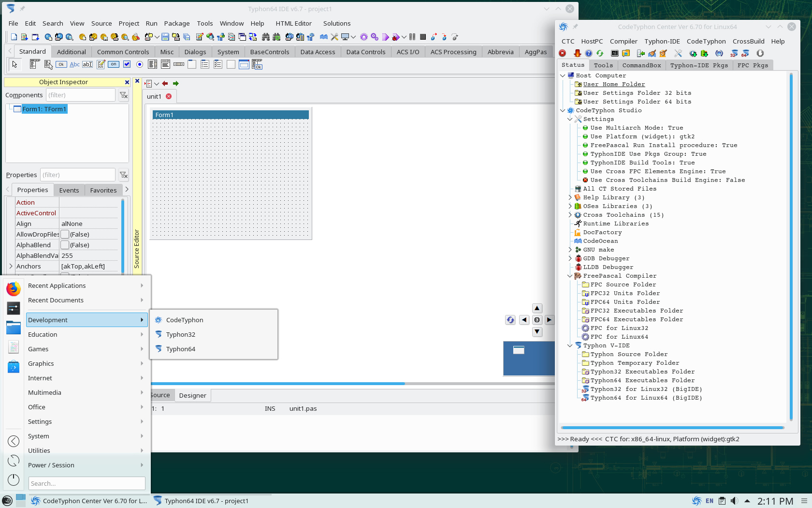Switch to the Dialogs component tab

point(195,52)
